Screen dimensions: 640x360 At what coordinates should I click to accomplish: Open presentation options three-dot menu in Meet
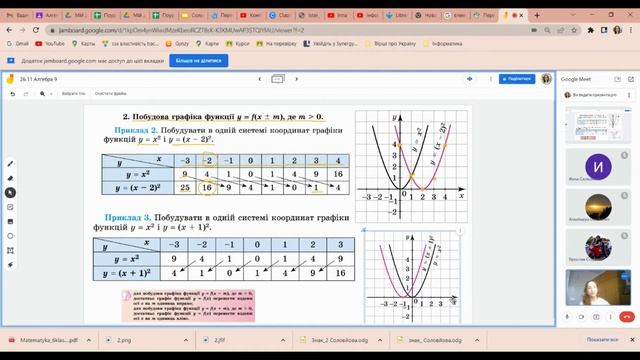(629, 95)
